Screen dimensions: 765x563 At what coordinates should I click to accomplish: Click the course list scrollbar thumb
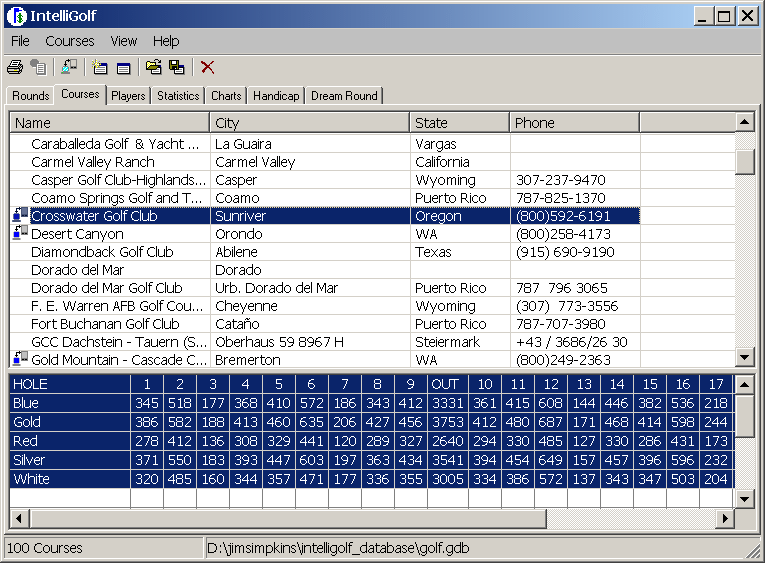(x=745, y=161)
